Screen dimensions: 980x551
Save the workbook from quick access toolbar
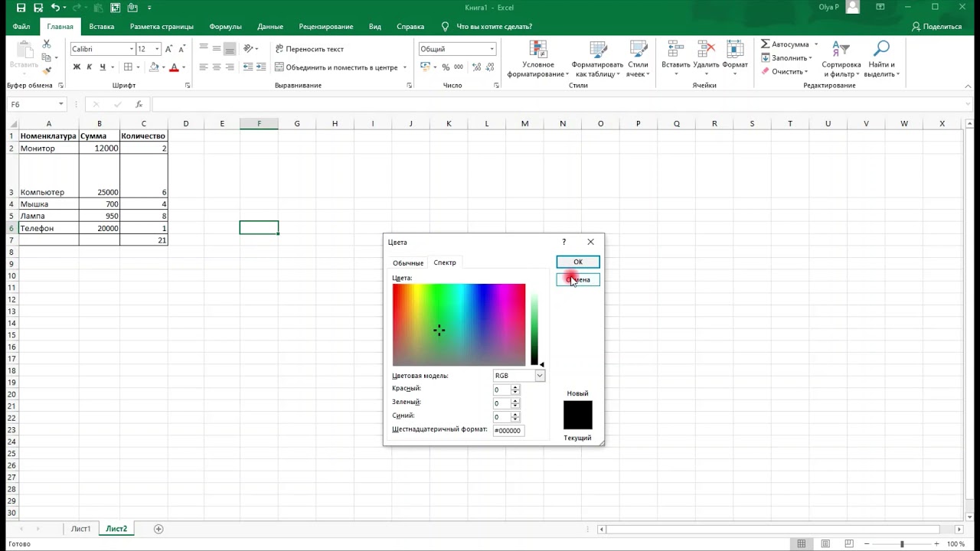(21, 8)
